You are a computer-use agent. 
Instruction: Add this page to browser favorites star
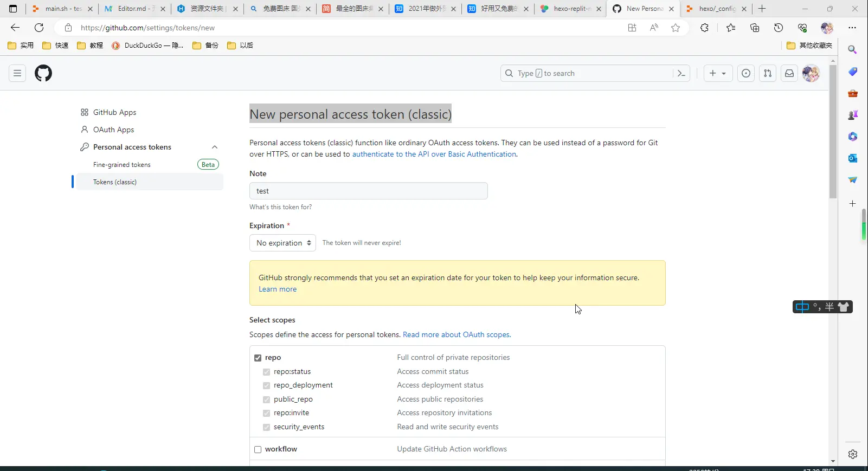(x=676, y=28)
